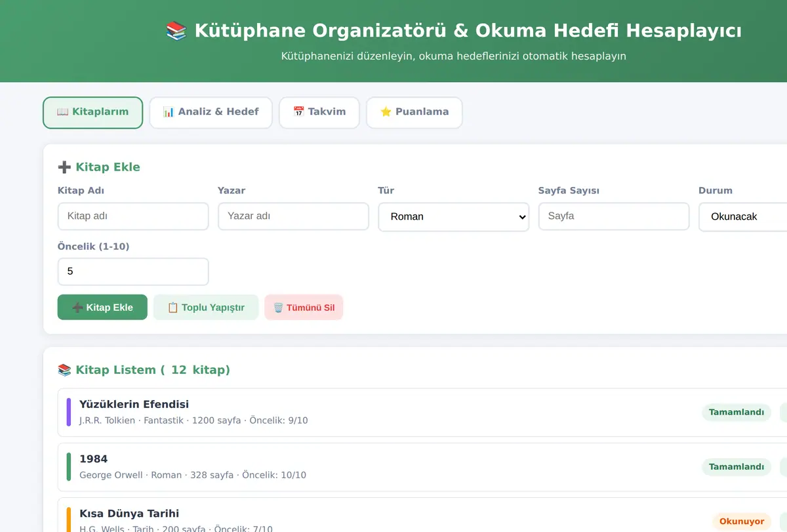Click the Sayfa Sayısı input field
Screen dimensions: 787x532
613,216
